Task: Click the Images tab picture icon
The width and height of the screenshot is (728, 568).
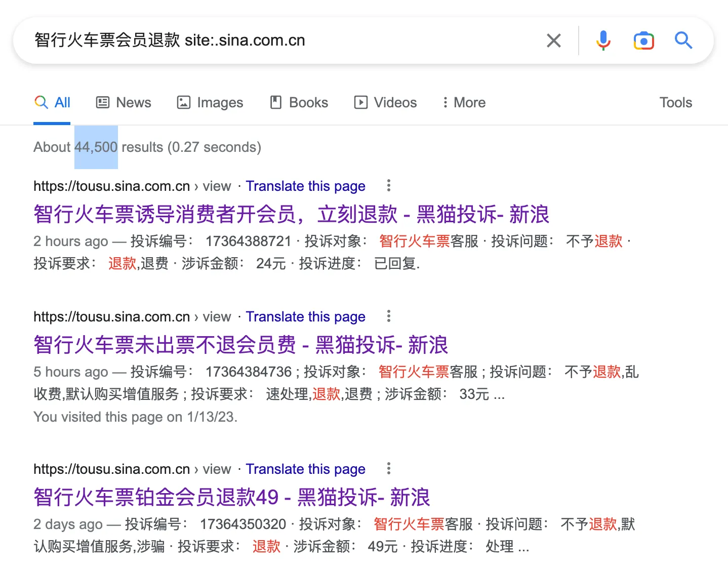Action: [183, 103]
